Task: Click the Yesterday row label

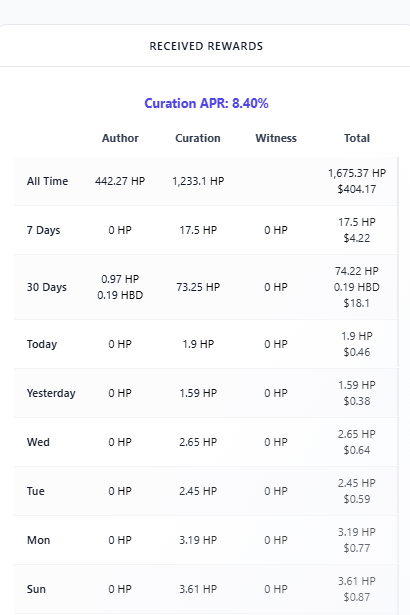Action: [51, 393]
